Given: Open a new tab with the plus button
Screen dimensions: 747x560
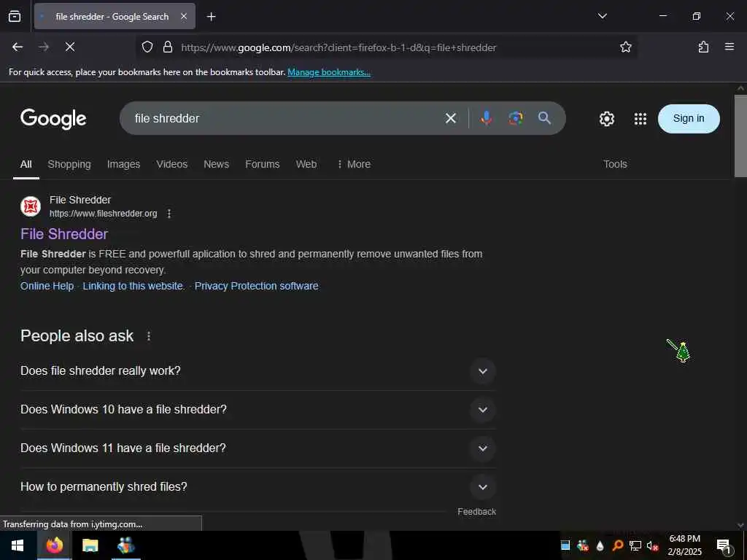Looking at the screenshot, I should click(211, 17).
